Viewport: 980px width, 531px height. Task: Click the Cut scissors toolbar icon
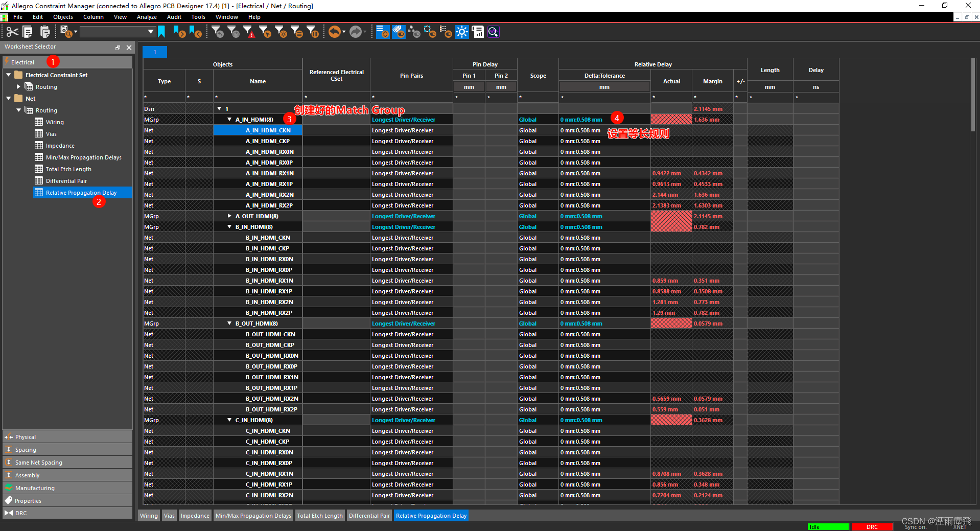(x=12, y=32)
